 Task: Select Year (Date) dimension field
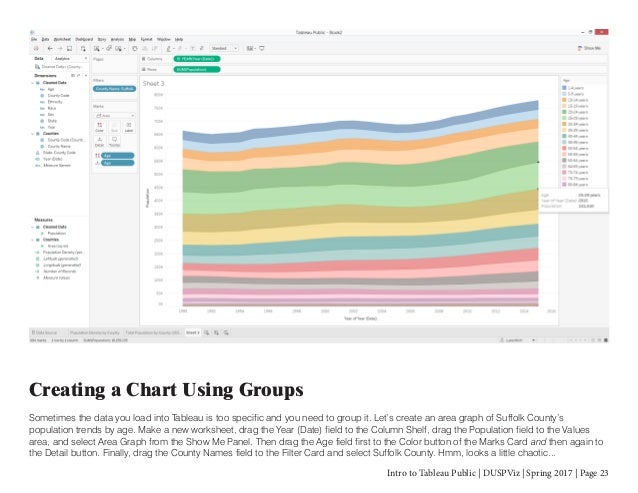point(52,159)
